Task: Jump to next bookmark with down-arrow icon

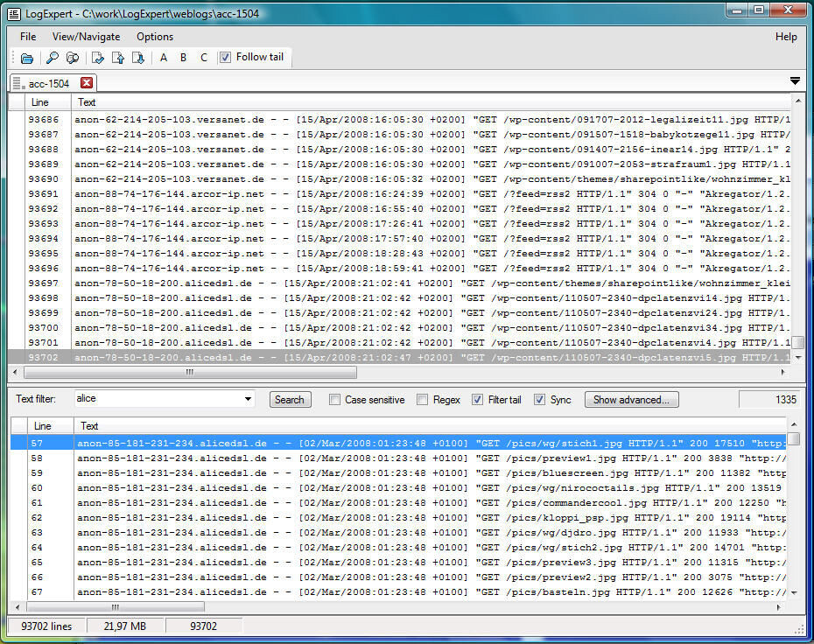Action: click(x=138, y=58)
